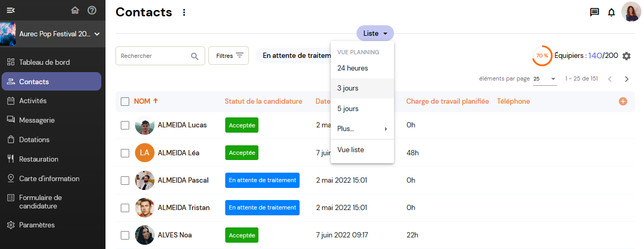Collapse sidebar with the menu icon
Image resolution: width=644 pixels, height=249 pixels.
(11, 10)
